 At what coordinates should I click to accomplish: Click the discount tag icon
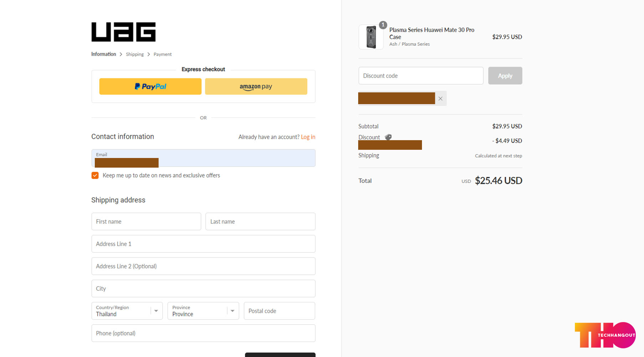point(388,137)
